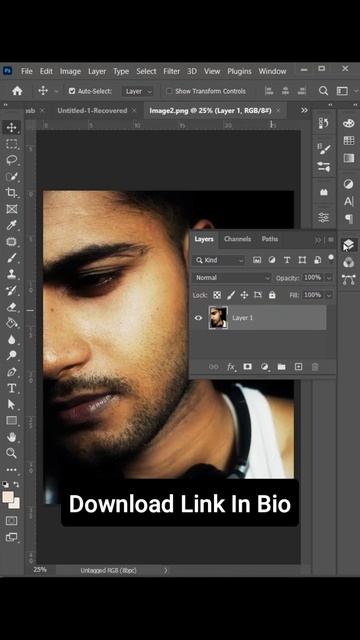Click the Layer 1 thumbnail
Viewport: 360px width, 640px height.
(x=218, y=318)
